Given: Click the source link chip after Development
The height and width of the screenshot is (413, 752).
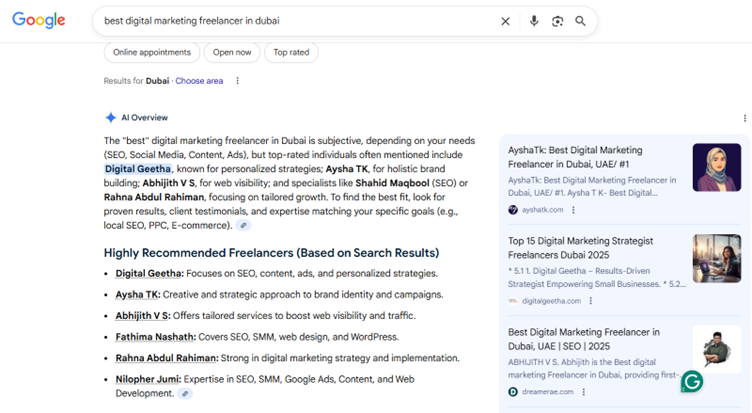Looking at the screenshot, I should point(185,393).
